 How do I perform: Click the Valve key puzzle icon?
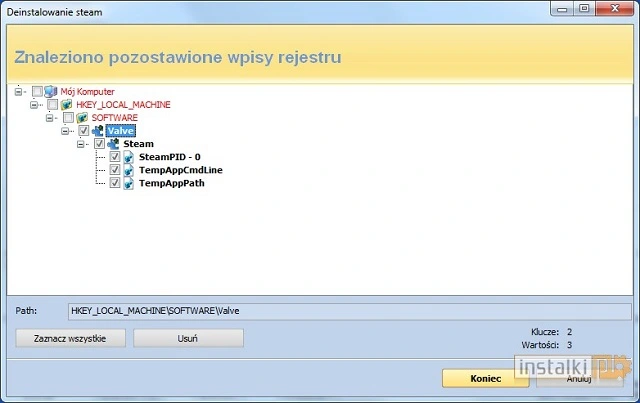(x=98, y=131)
